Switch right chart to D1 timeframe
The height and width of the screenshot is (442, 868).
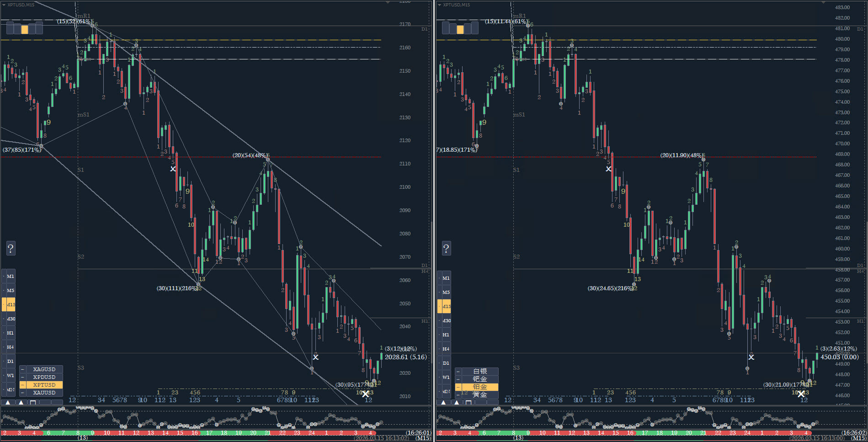[446, 363]
